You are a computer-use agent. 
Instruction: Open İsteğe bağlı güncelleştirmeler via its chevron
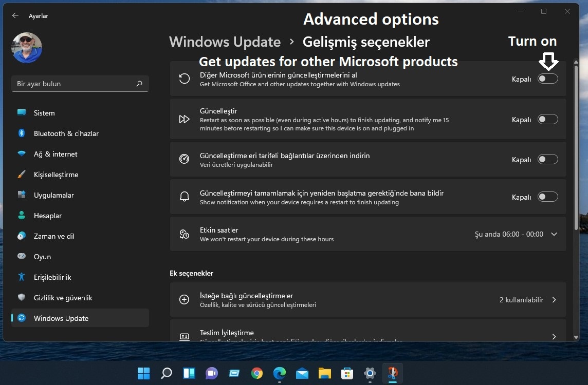(x=554, y=300)
